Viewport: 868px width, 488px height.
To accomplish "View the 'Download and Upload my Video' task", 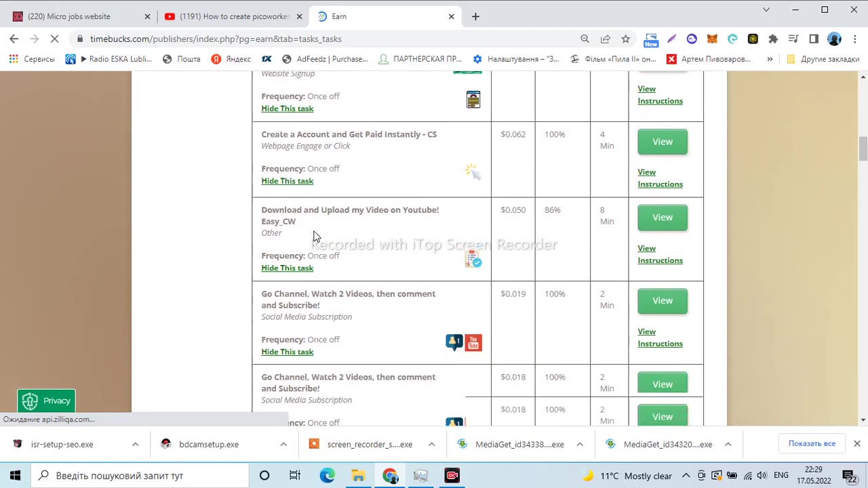I will point(662,218).
